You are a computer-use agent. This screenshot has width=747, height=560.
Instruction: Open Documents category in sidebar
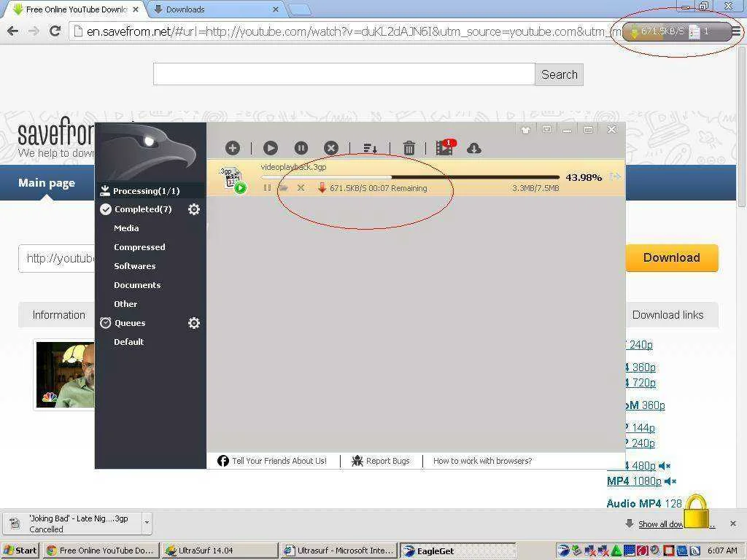pyautogui.click(x=137, y=285)
